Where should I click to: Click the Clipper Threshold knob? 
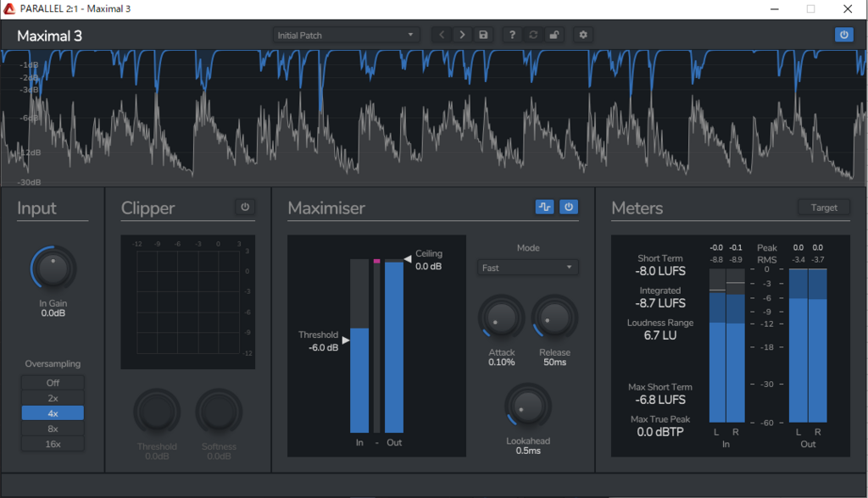(x=157, y=412)
